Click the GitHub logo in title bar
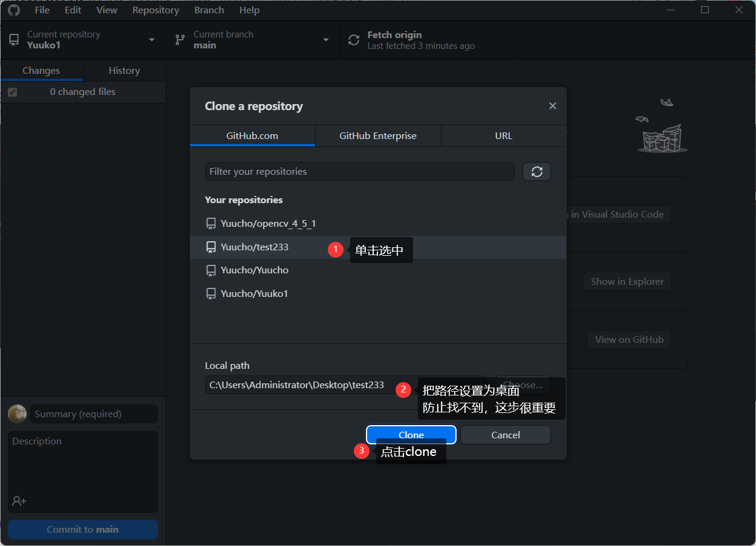 click(13, 10)
